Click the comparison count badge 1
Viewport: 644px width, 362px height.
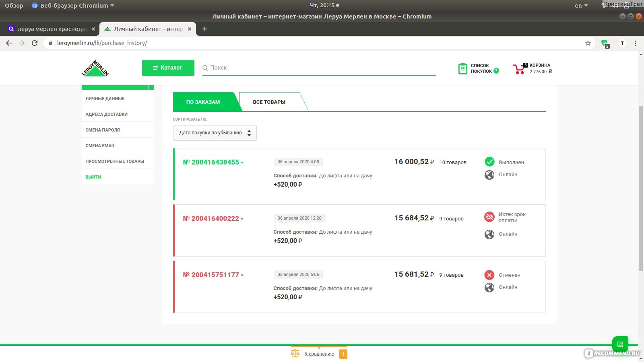343,354
